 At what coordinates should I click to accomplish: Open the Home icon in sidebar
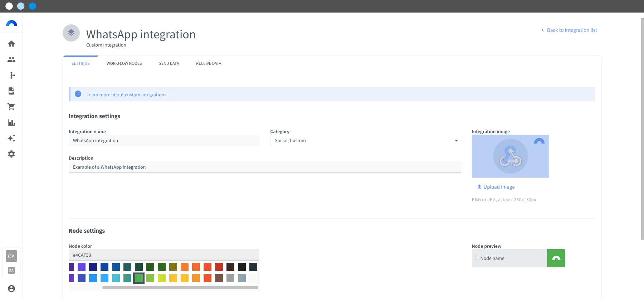click(11, 44)
